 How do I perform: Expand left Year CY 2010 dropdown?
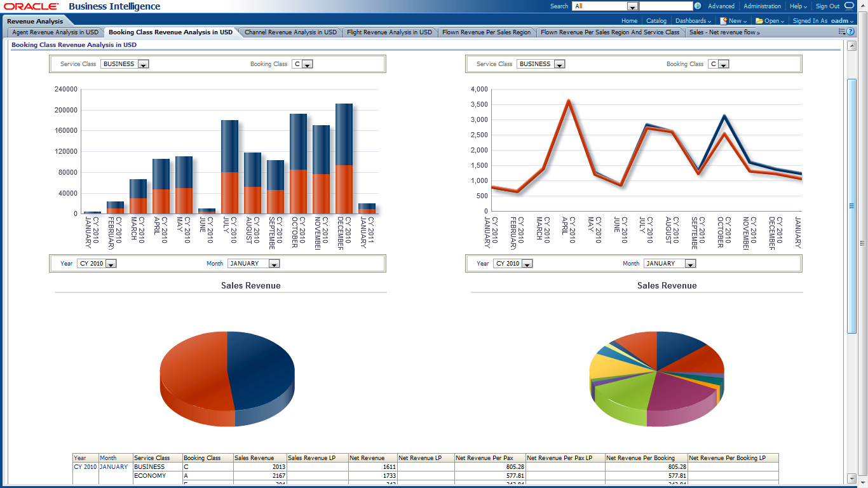coord(111,264)
